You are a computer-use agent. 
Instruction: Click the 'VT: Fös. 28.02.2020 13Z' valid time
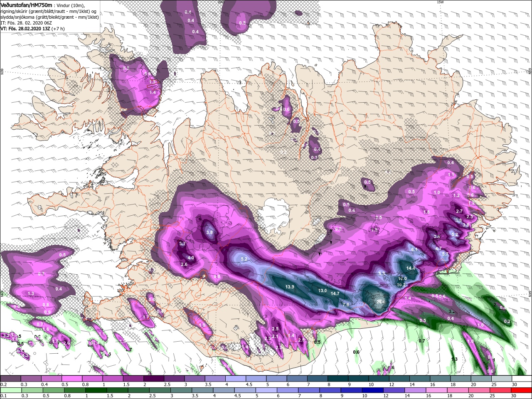point(25,29)
